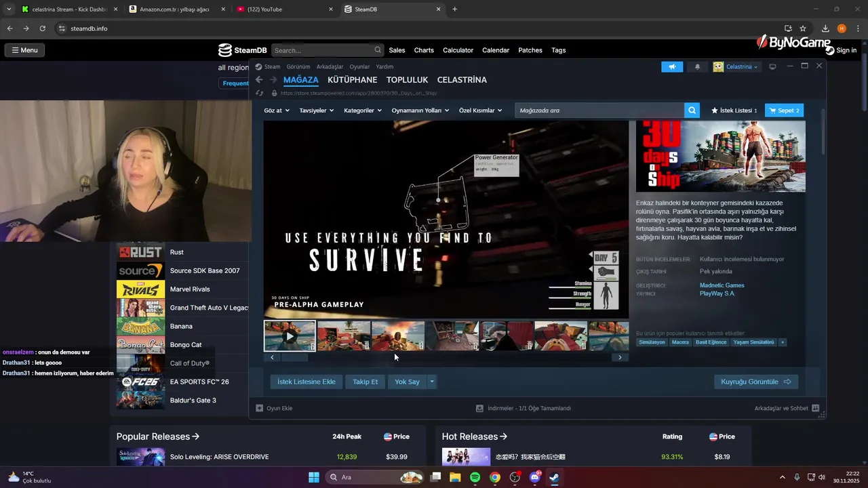Click the Steam forward navigation arrow
The image size is (868, 488).
[273, 80]
